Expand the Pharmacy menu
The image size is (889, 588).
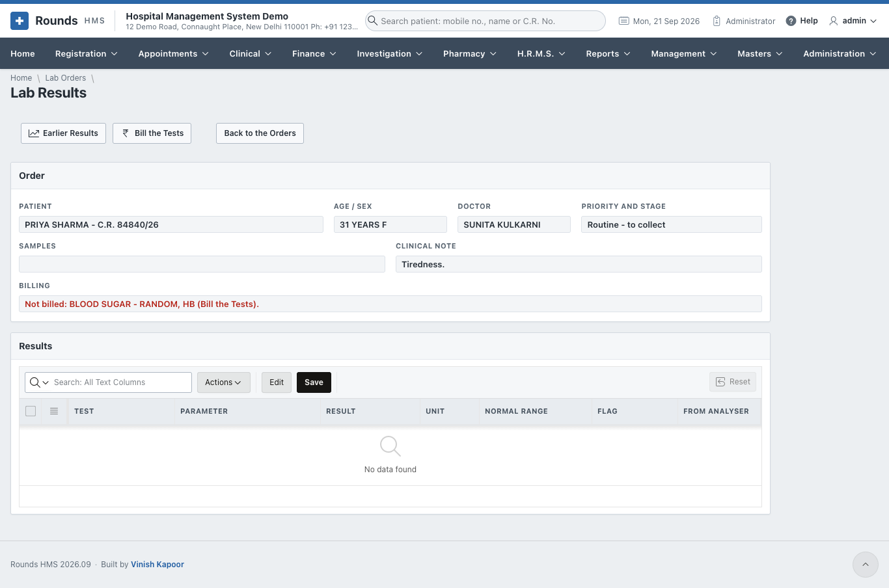click(x=470, y=53)
